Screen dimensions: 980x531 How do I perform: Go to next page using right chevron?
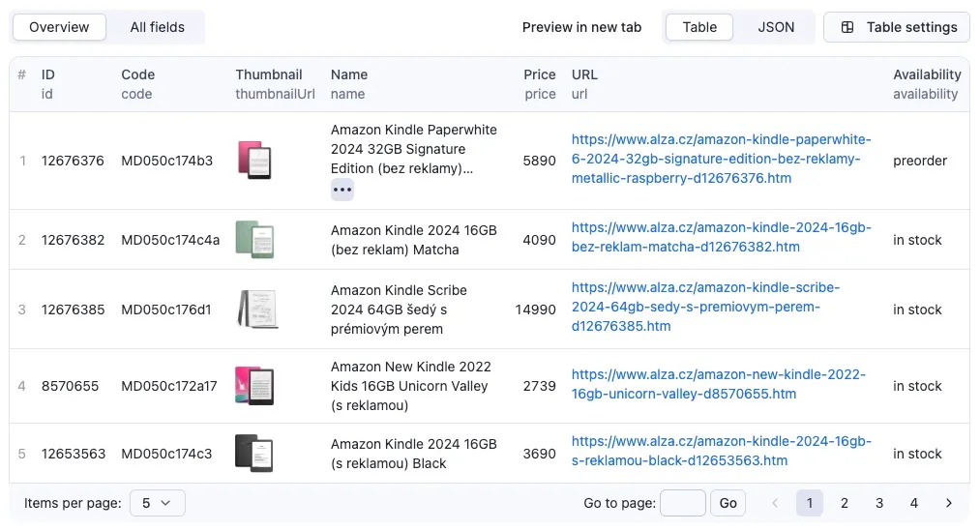[949, 503]
